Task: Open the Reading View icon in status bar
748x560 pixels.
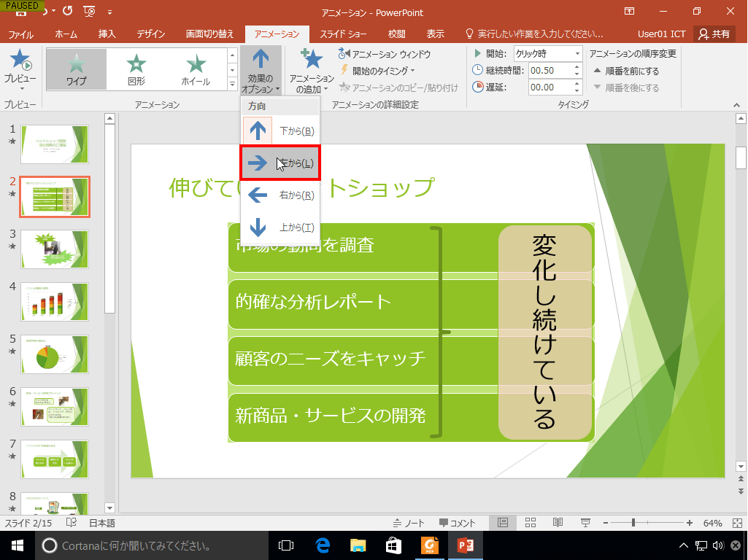Action: point(558,522)
